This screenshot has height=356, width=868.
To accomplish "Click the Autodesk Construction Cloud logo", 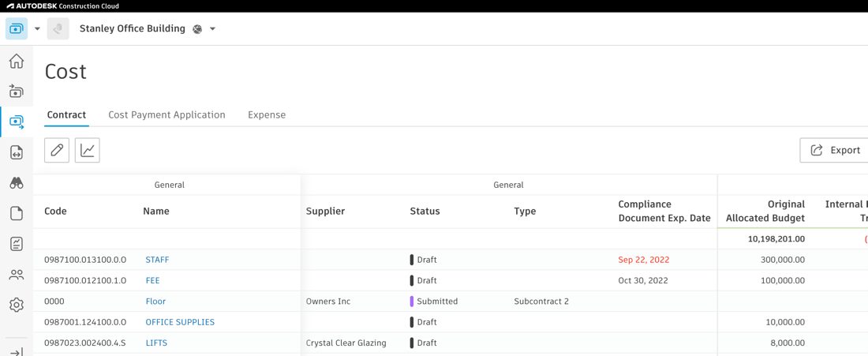I will click(62, 6).
